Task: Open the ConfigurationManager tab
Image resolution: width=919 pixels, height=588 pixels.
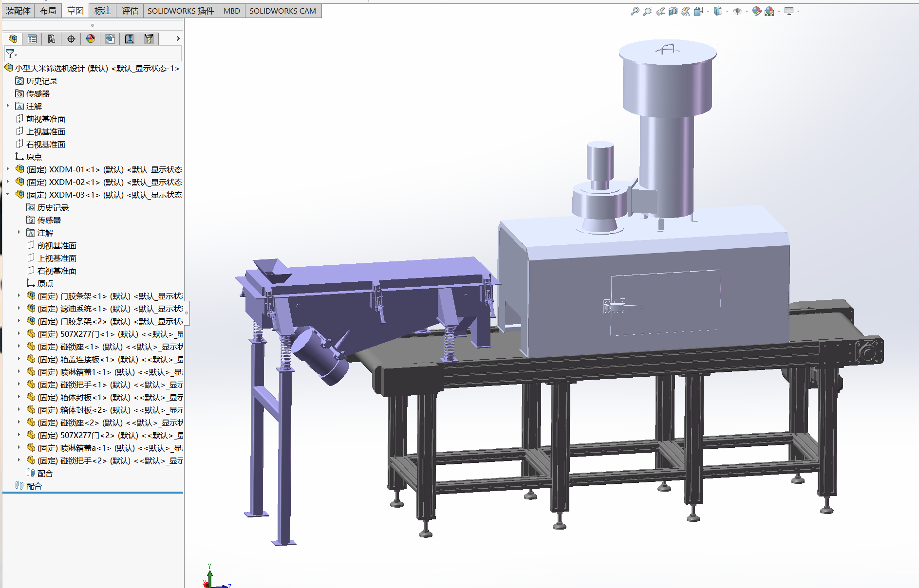Action: coord(52,39)
